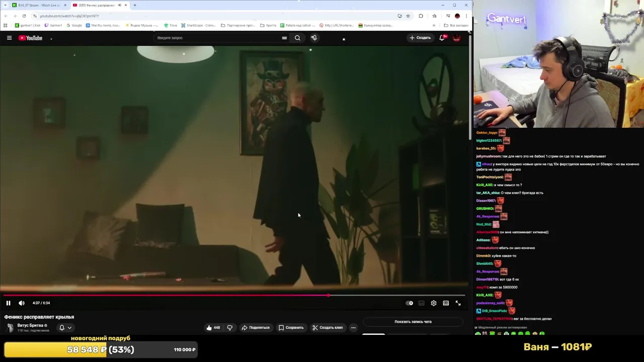Screen dimensions: 644x362
Task: Mute the video volume
Action: click(22, 303)
